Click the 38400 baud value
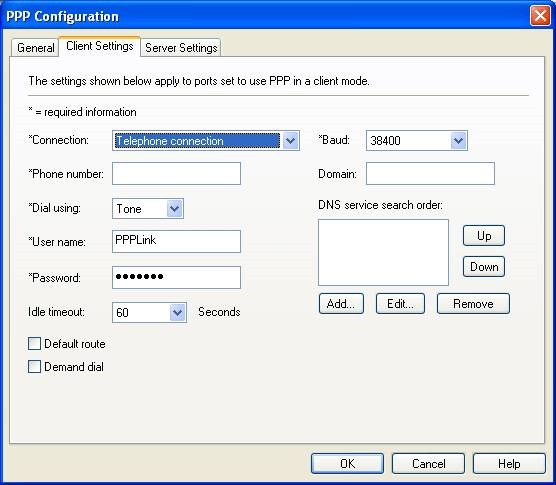Screen dimensions: 556x485 pyautogui.click(x=385, y=141)
